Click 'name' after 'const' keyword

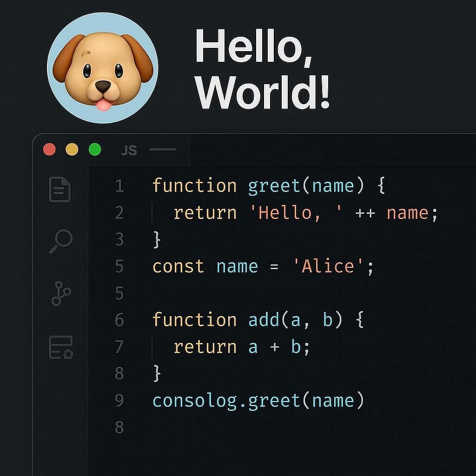pyautogui.click(x=237, y=267)
